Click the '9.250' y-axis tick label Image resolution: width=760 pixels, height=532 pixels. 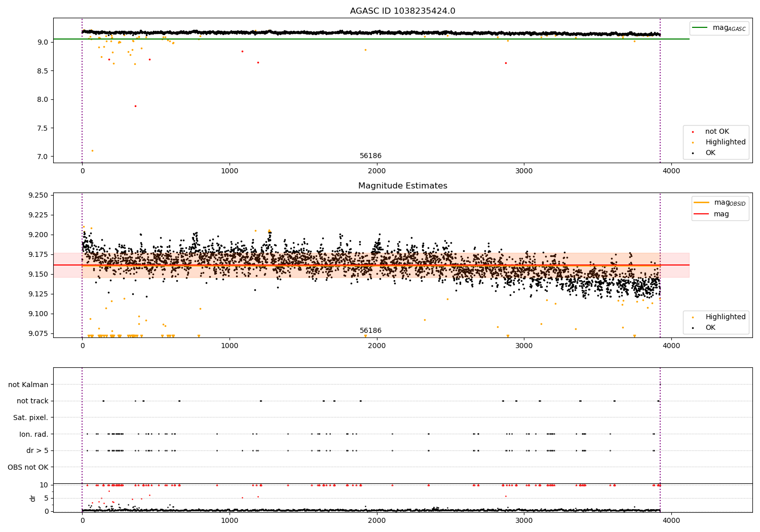(x=38, y=196)
